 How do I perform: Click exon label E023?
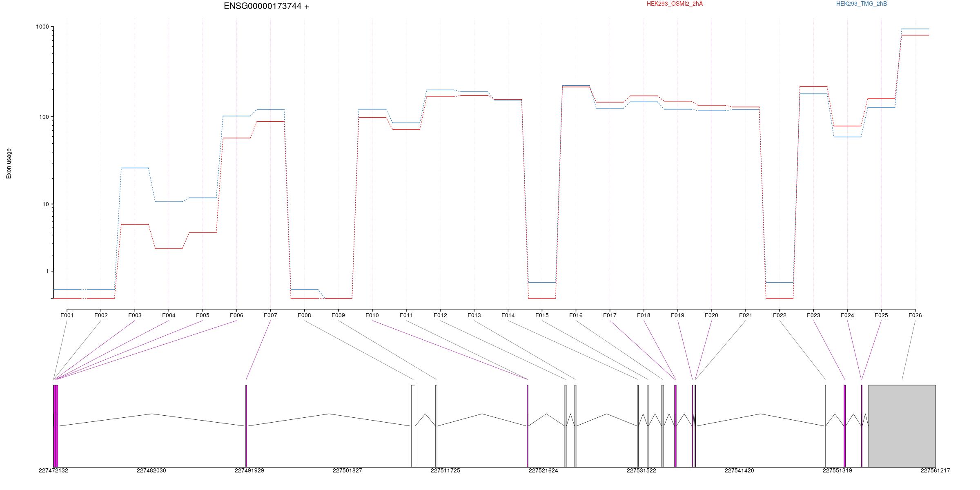point(813,315)
